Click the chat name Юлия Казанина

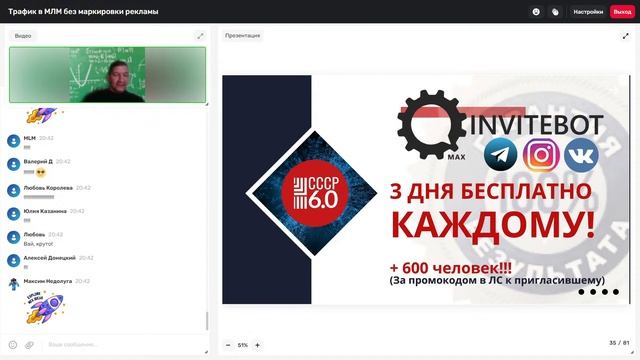click(45, 211)
